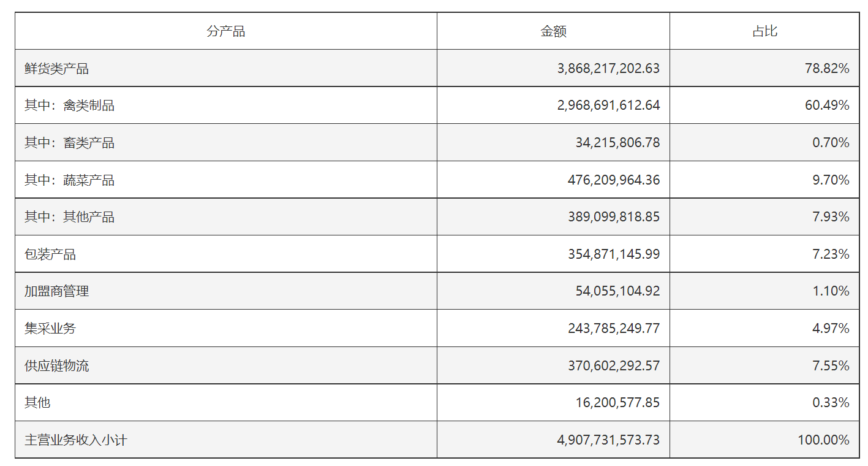The image size is (868, 466).
Task: Select the 集采业务 row label
Action: click(x=226, y=328)
